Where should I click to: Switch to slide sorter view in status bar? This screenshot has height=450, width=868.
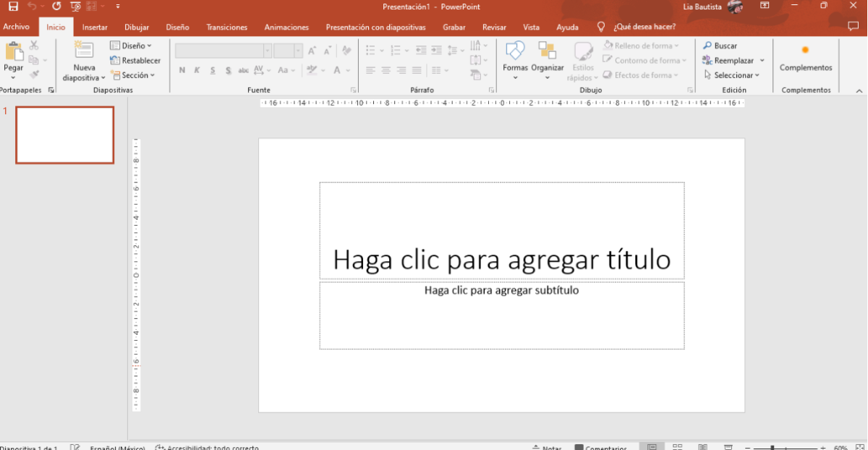[677, 446]
